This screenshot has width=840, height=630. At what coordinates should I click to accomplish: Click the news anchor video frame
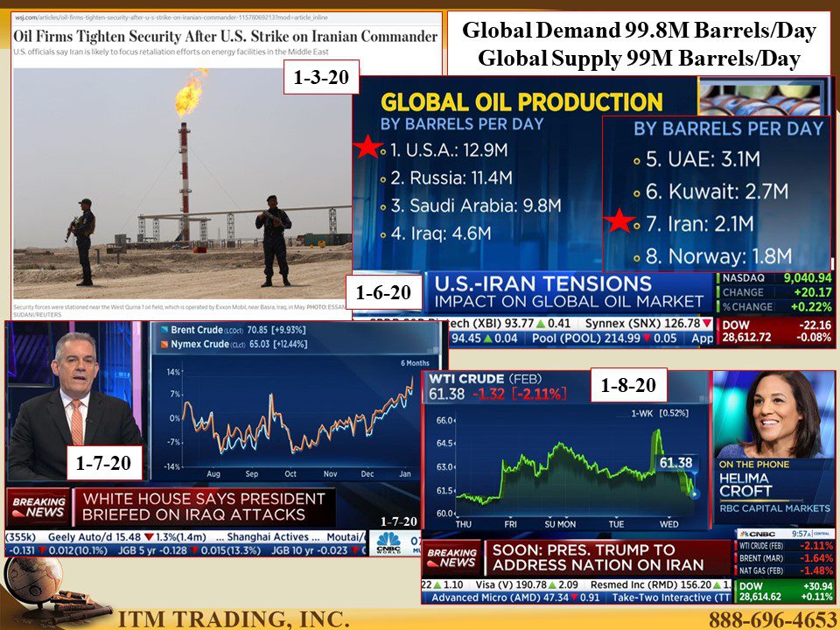75,402
